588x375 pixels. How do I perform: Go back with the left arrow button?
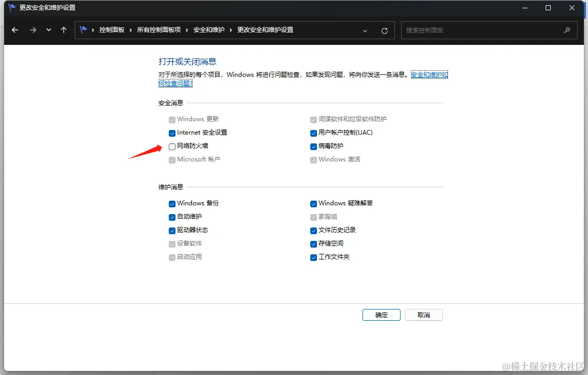tap(15, 30)
